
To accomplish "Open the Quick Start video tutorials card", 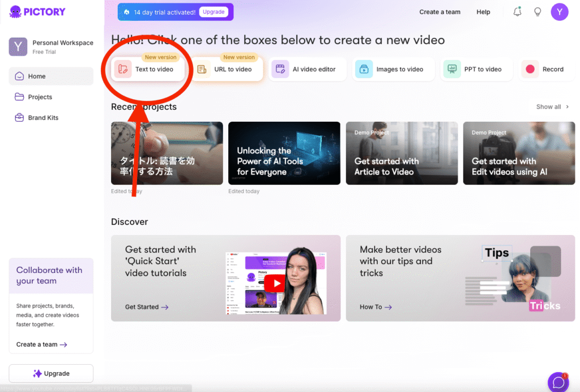I will click(x=225, y=278).
